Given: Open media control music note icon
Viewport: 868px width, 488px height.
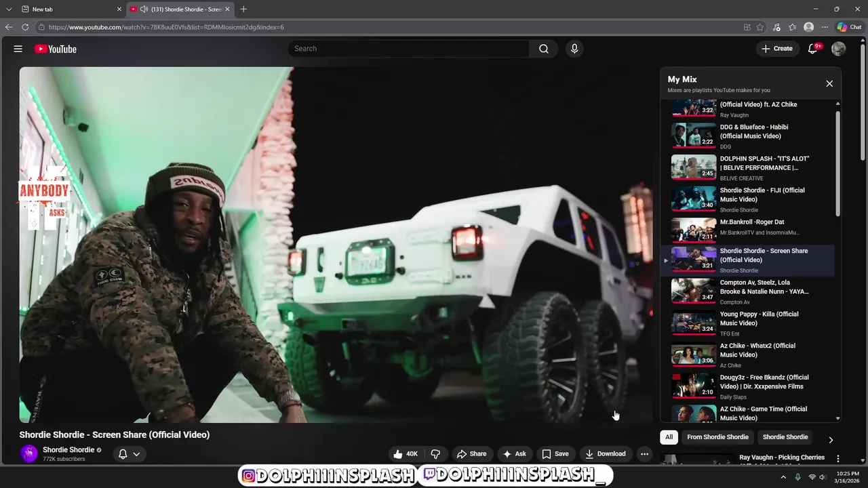Looking at the screenshot, I should [x=776, y=27].
